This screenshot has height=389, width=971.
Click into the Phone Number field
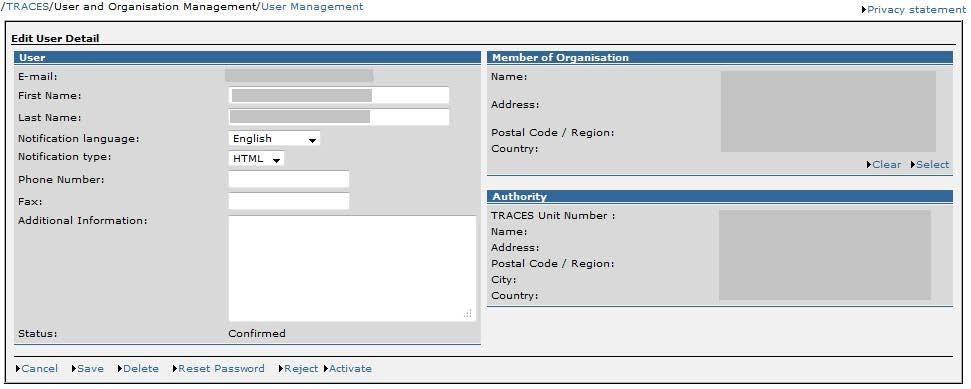(289, 179)
